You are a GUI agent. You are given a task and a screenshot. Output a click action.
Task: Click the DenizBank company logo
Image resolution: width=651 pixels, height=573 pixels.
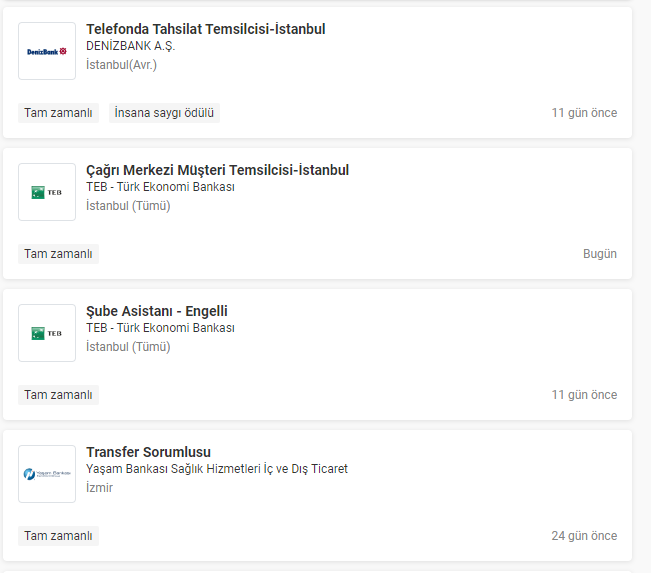click(x=47, y=51)
